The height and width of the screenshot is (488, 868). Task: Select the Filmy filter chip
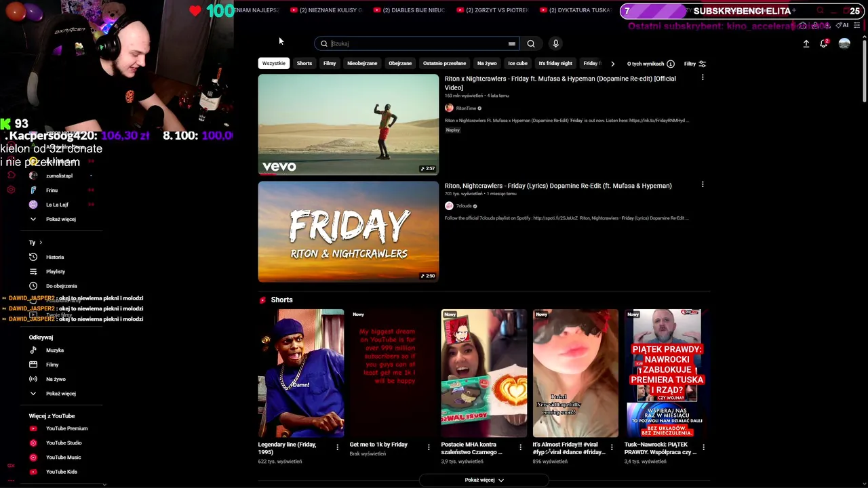[330, 63]
